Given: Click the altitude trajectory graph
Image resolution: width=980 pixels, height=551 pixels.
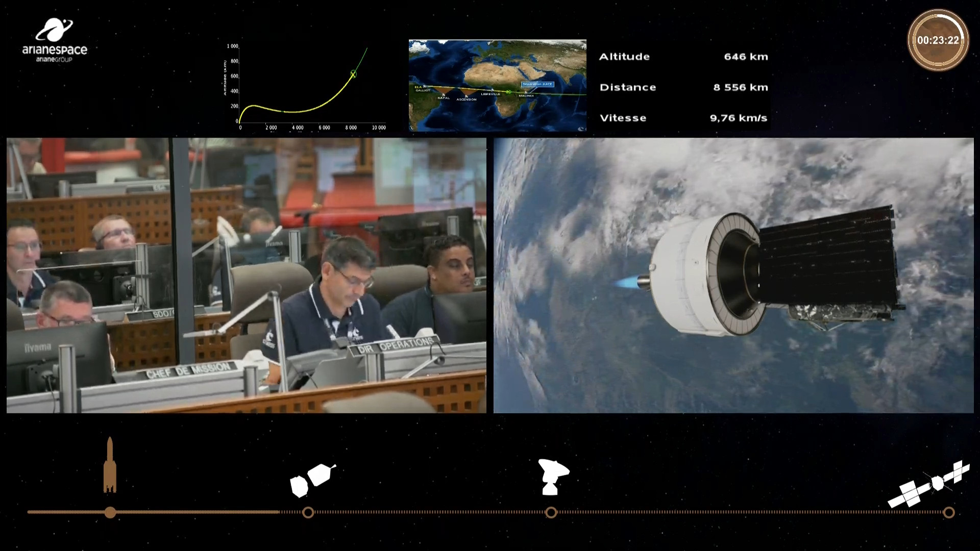Looking at the screenshot, I should pyautogui.click(x=306, y=87).
